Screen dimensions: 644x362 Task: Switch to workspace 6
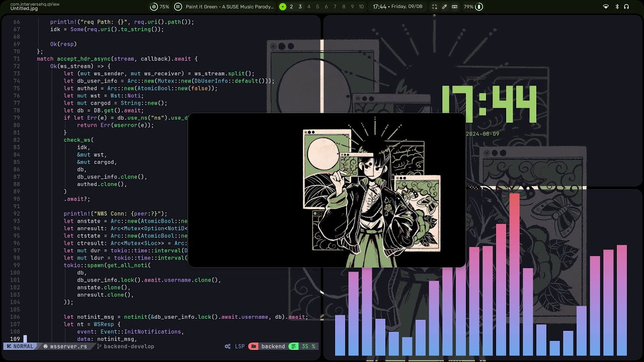click(x=326, y=7)
